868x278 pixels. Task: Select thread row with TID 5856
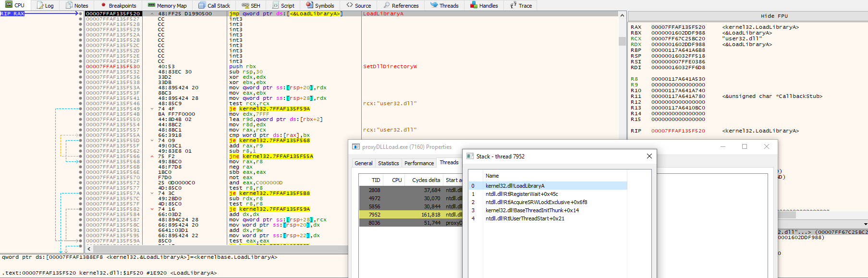coord(411,206)
